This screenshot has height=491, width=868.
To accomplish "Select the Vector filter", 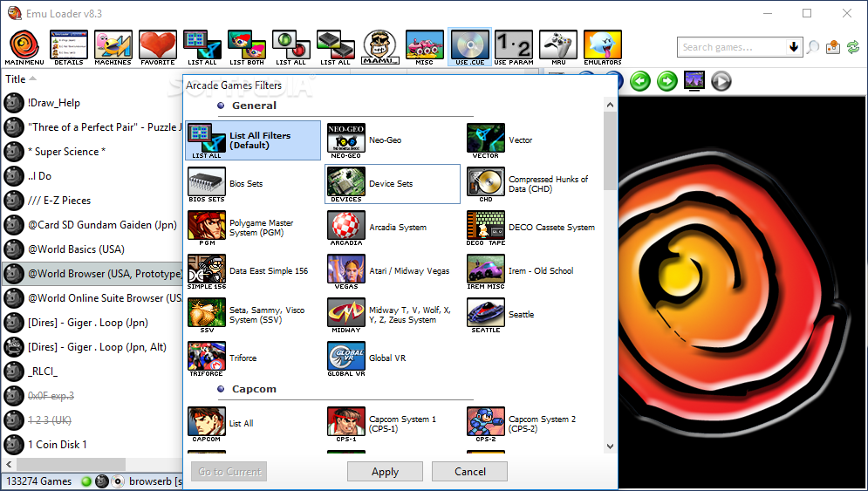I will point(531,140).
